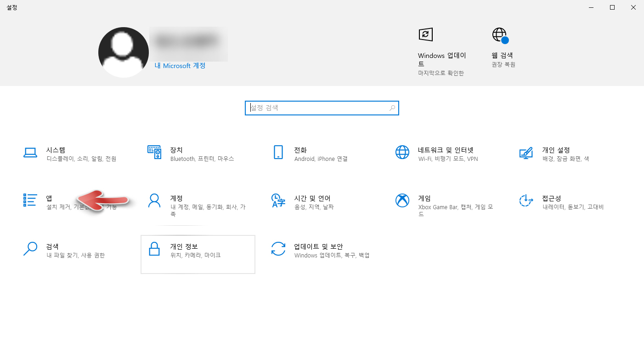Click 음성, 지역, 날짜 description

click(314, 207)
